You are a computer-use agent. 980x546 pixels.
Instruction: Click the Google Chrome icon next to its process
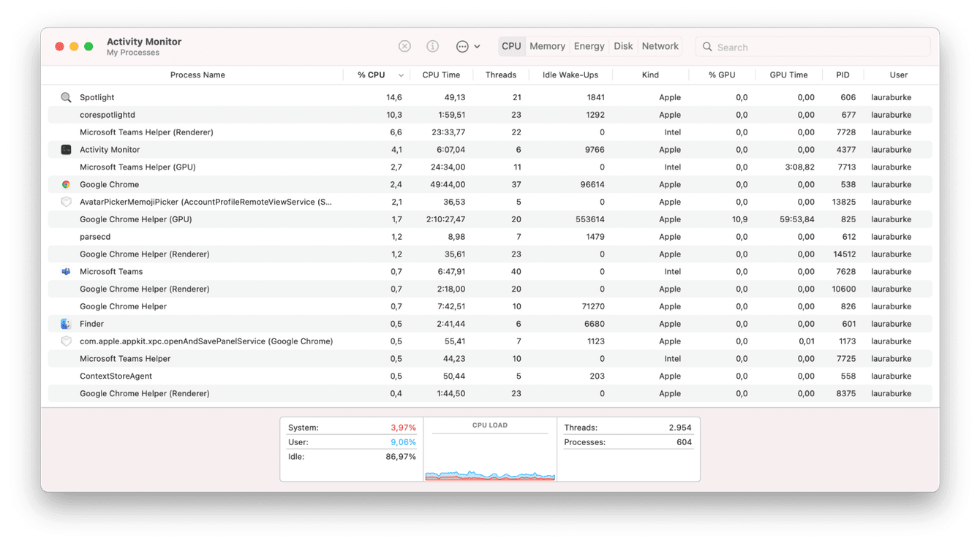tap(65, 184)
